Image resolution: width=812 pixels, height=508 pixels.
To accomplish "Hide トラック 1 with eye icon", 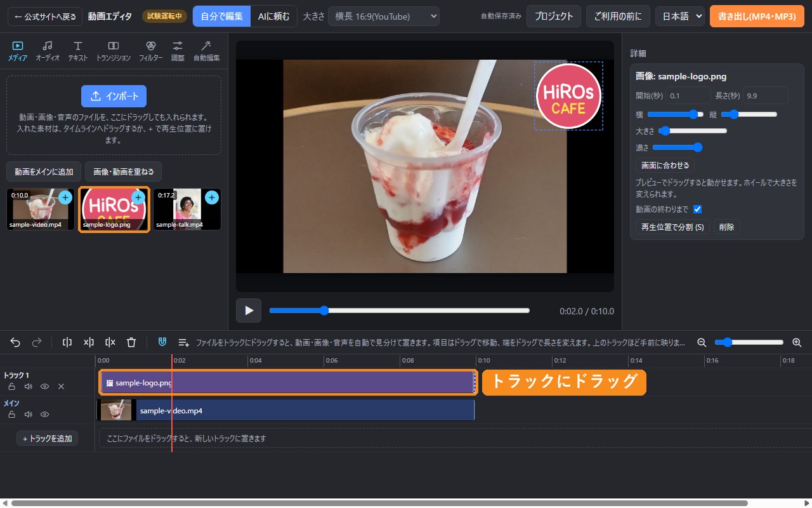I will pyautogui.click(x=44, y=386).
